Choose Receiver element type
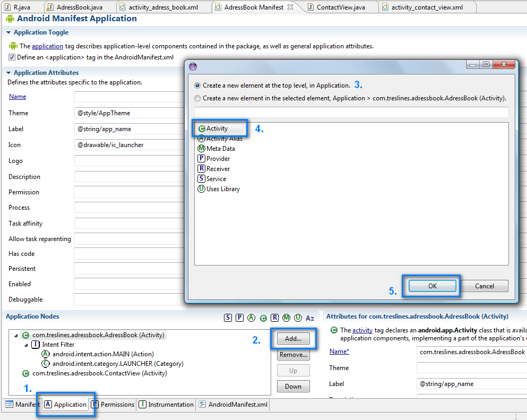Screen dimensions: 527x420 [214, 168]
